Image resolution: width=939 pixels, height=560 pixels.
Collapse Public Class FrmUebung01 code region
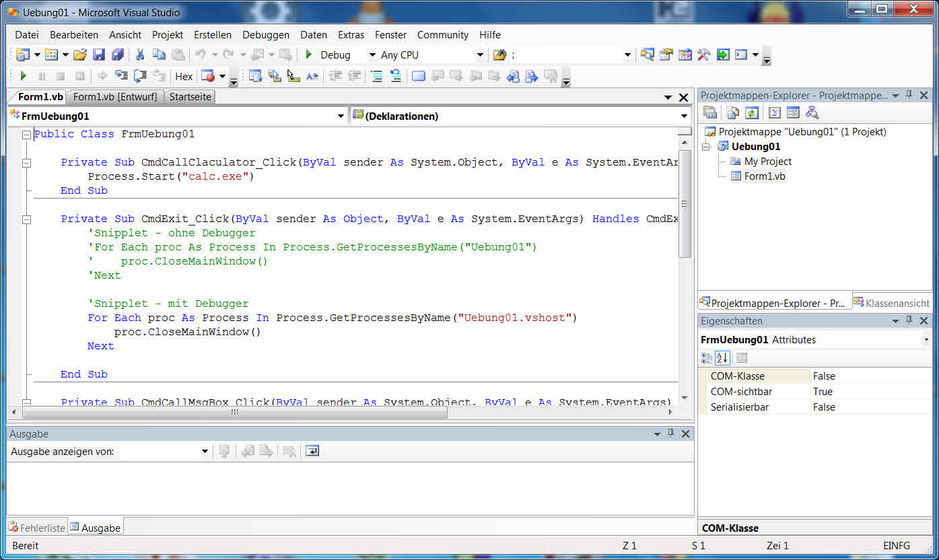[x=26, y=135]
